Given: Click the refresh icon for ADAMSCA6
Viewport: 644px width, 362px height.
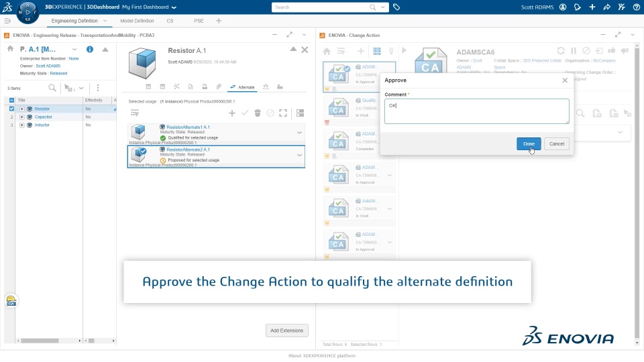Looking at the screenshot, I should (561, 50).
